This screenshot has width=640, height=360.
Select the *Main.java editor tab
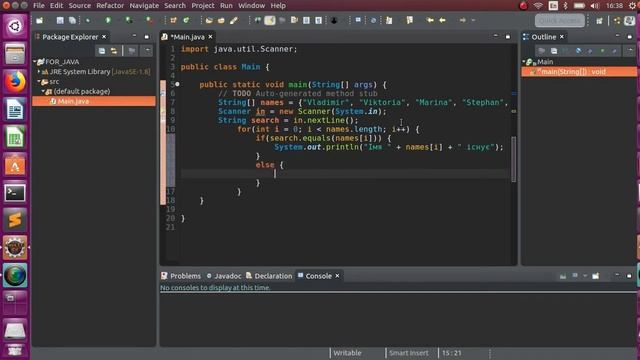point(187,37)
